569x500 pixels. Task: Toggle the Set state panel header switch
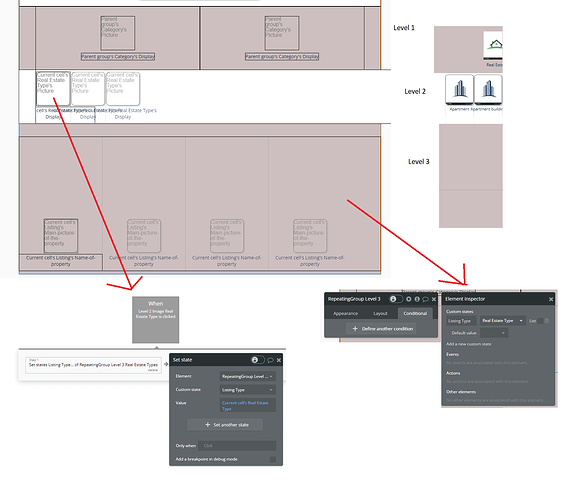click(x=258, y=360)
